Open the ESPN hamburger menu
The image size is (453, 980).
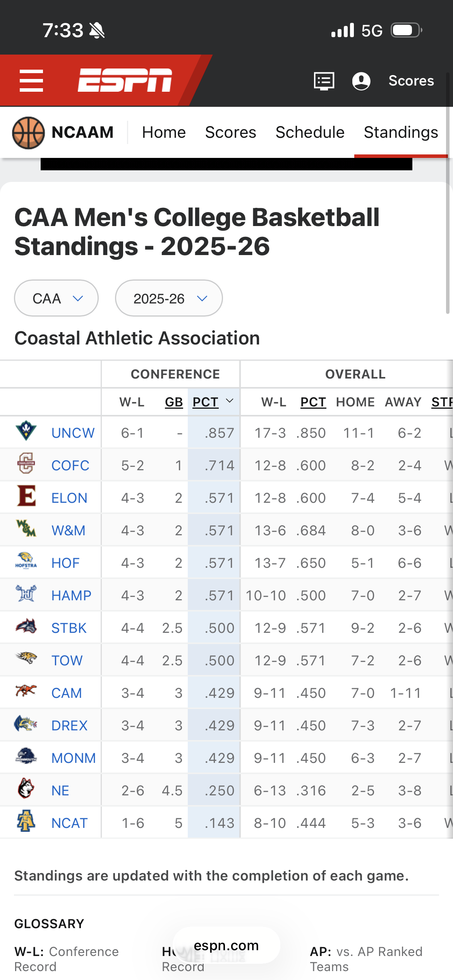[31, 81]
